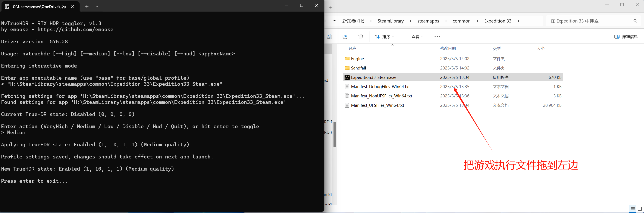Add a new Explorer tab with plus button
Viewport: 644px width, 213px height.
point(331,8)
